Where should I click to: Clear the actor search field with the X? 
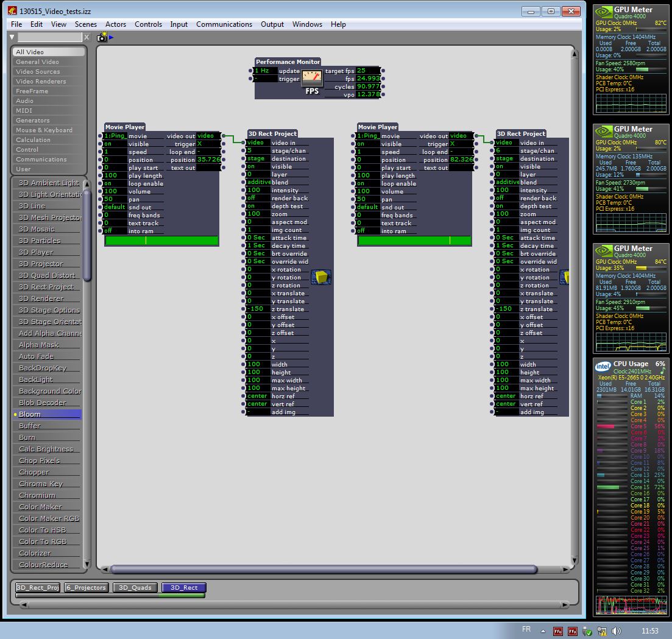click(87, 37)
